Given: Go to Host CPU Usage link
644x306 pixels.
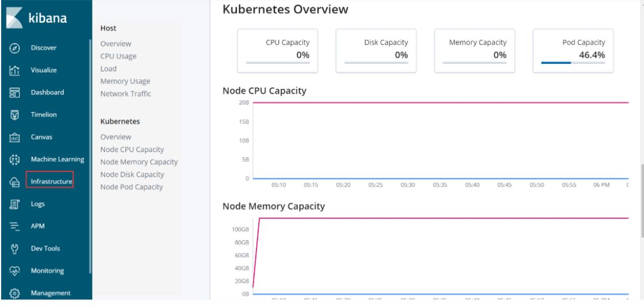Looking at the screenshot, I should (x=118, y=56).
